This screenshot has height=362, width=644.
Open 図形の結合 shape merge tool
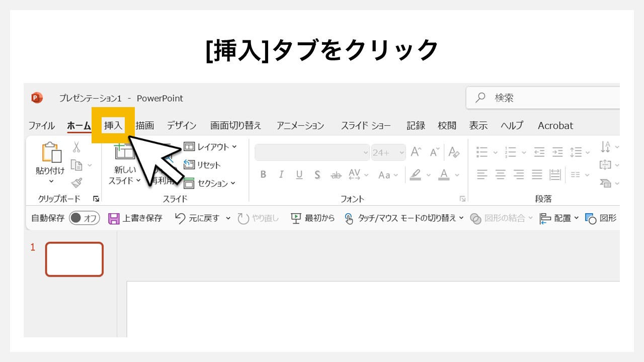(x=500, y=219)
